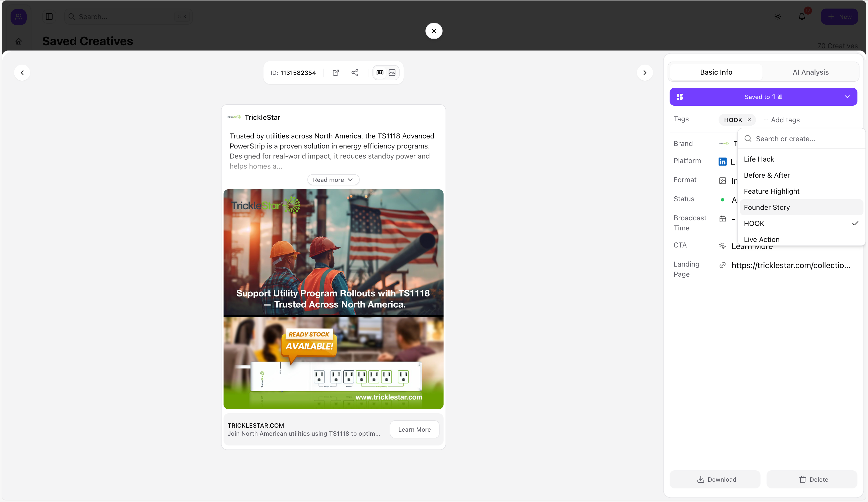
Task: Go to the previous creative arrow
Action: [x=22, y=73]
